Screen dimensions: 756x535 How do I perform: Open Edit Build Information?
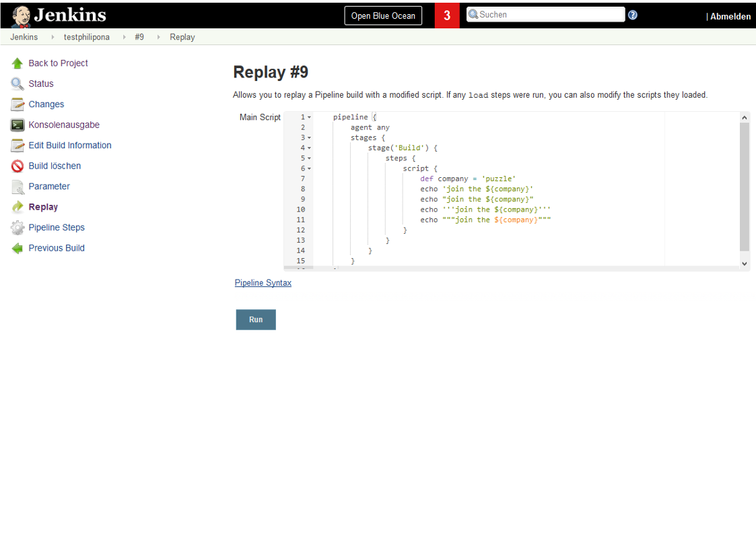point(70,145)
